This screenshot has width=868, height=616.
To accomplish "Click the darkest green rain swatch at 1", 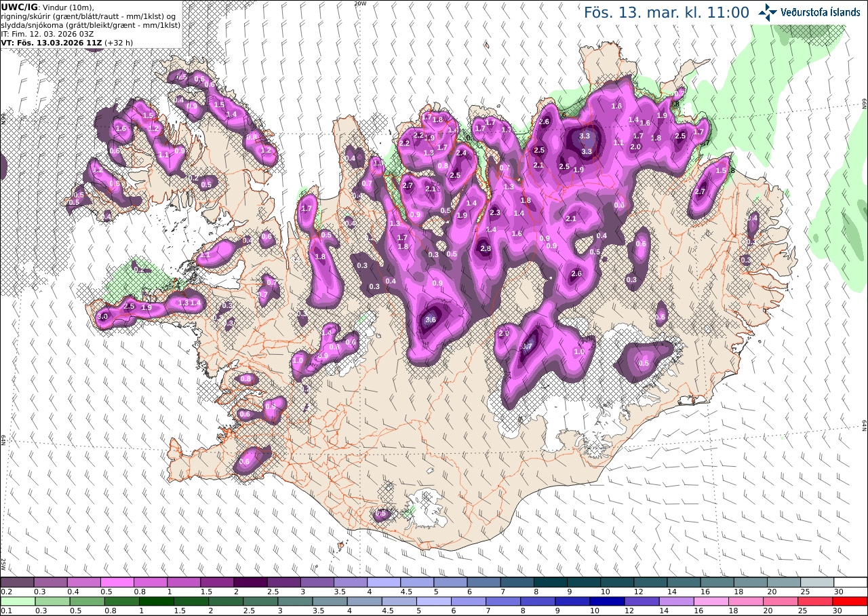I will tap(156, 601).
